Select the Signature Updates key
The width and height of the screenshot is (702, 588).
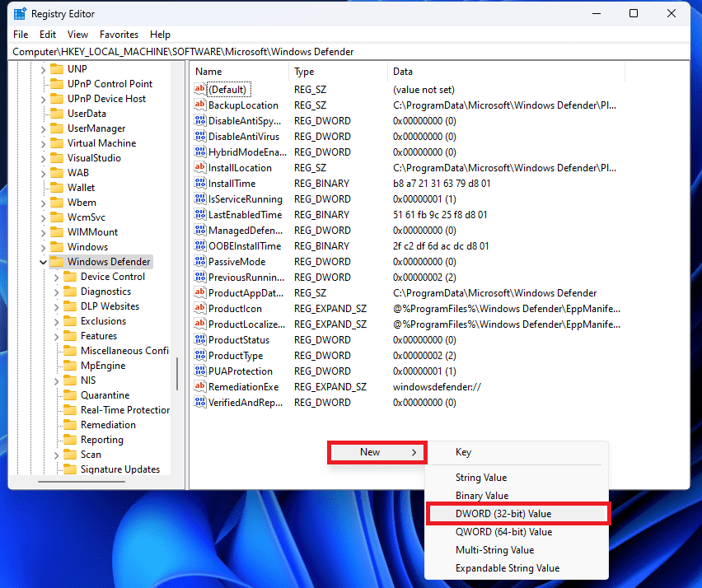click(x=120, y=469)
